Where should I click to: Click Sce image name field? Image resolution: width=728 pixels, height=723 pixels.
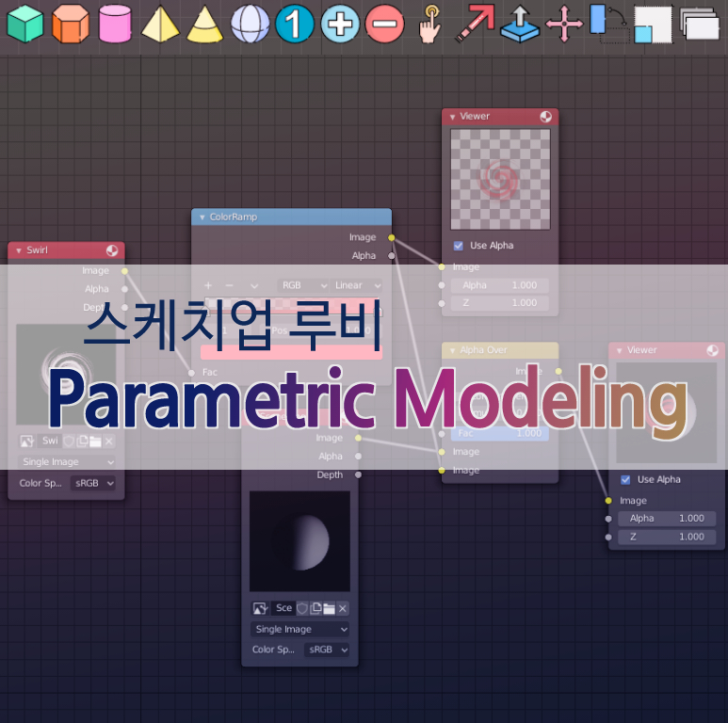[283, 608]
